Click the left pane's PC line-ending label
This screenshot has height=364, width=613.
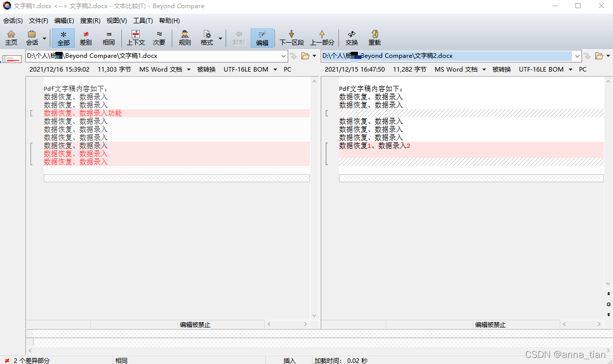(x=288, y=70)
